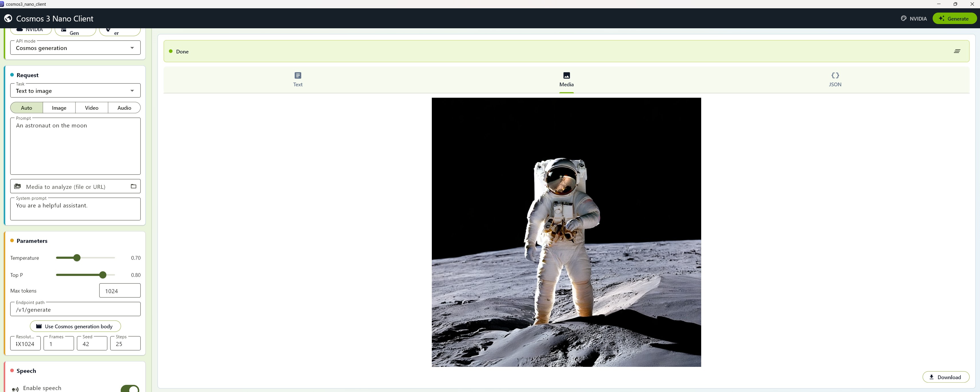
Task: Click the Speech section heading
Action: (26, 371)
